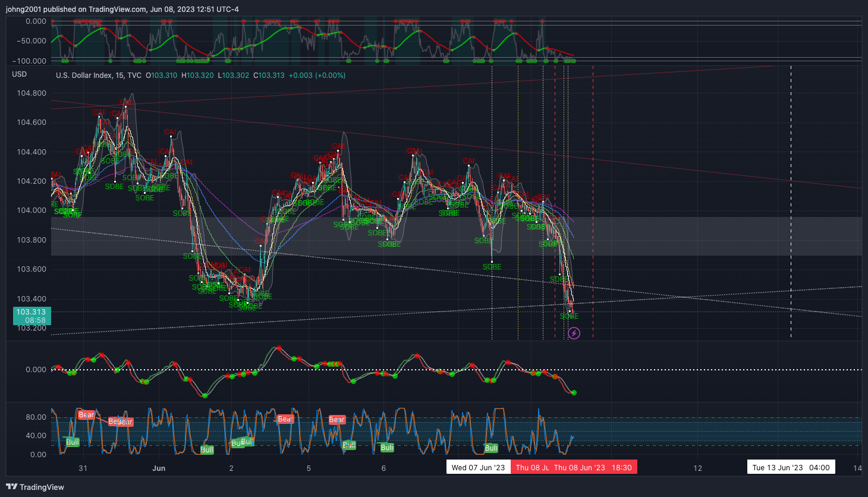Click the -100.000 label in top oscillator
The image size is (868, 497).
[x=29, y=61]
